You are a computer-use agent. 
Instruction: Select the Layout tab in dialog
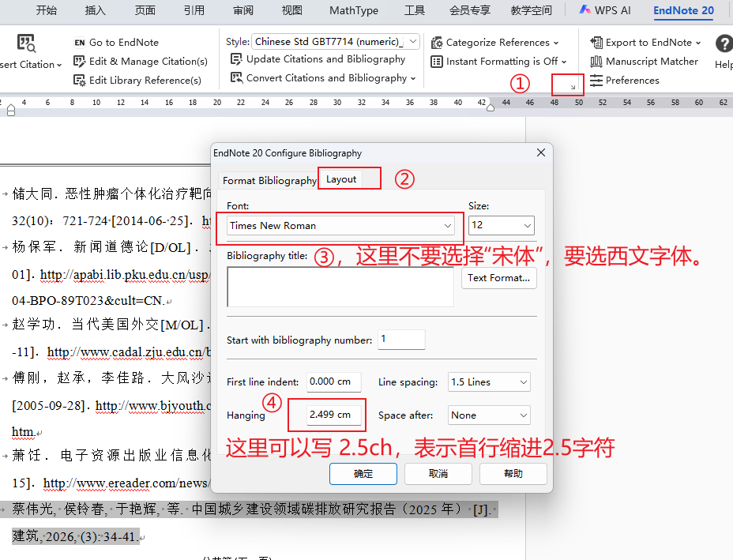click(x=341, y=179)
